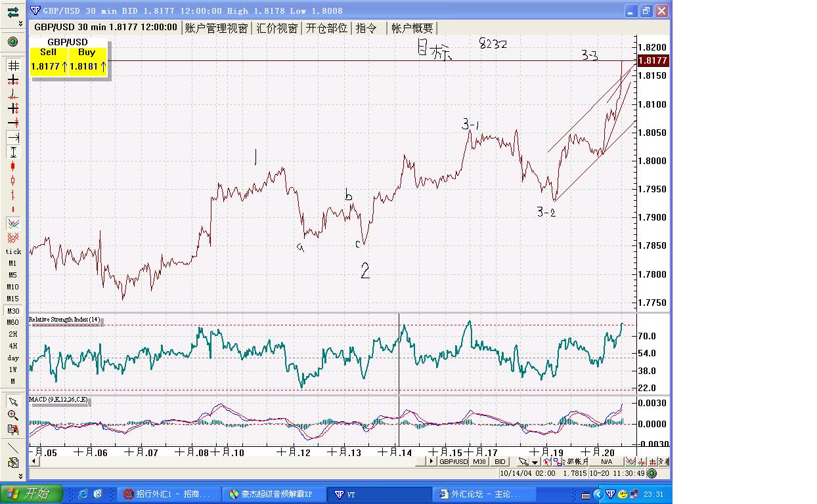
Task: Click the MACD (9,E,12,26,C,E) indicator label
Action: [x=58, y=399]
